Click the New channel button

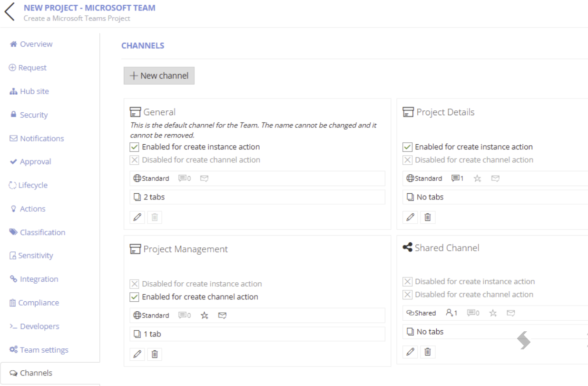coord(159,76)
